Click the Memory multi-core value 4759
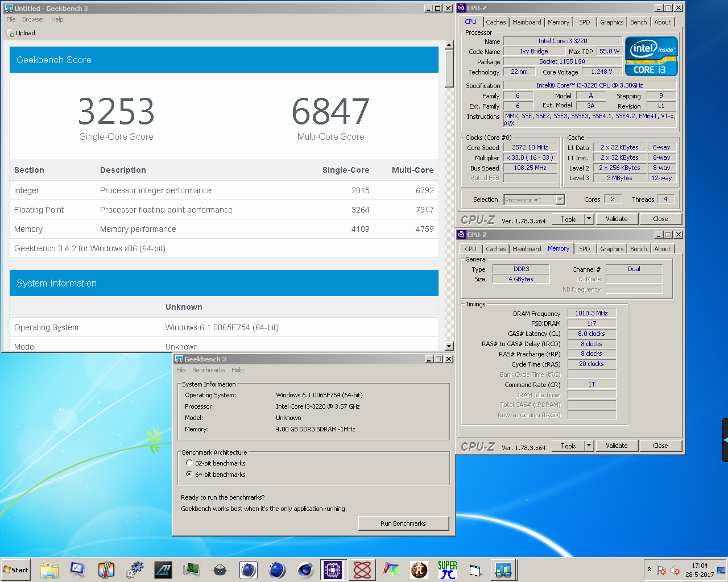This screenshot has width=728, height=582. point(424,229)
